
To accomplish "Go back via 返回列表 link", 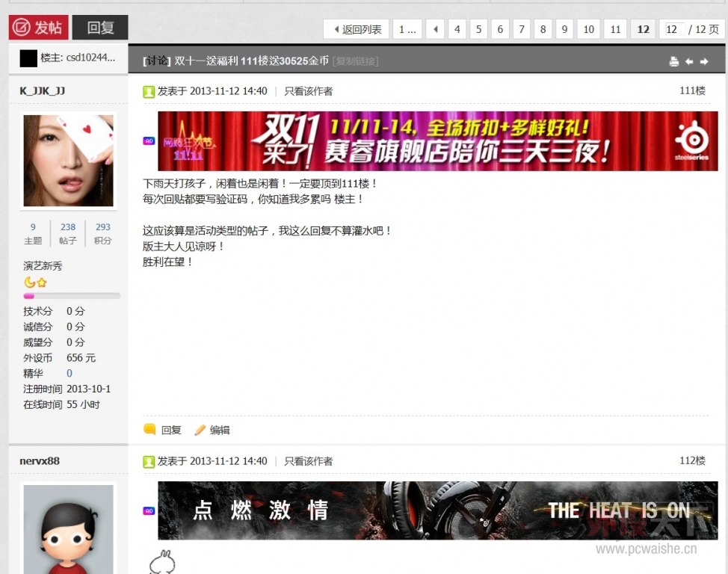I will (x=356, y=29).
